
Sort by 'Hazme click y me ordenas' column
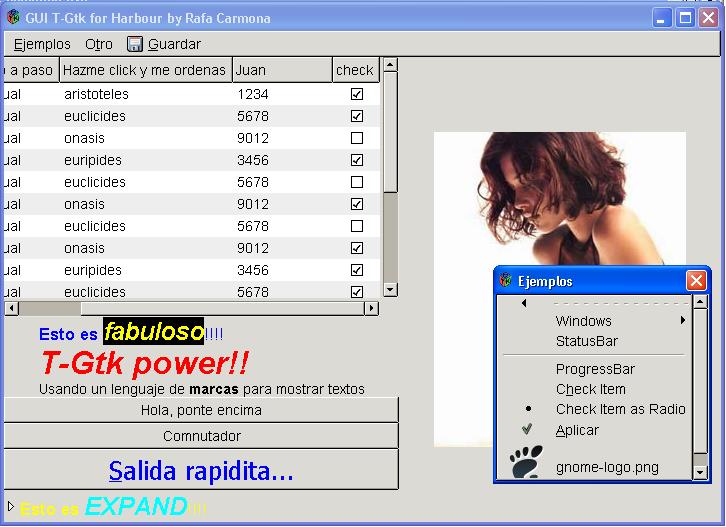(146, 70)
